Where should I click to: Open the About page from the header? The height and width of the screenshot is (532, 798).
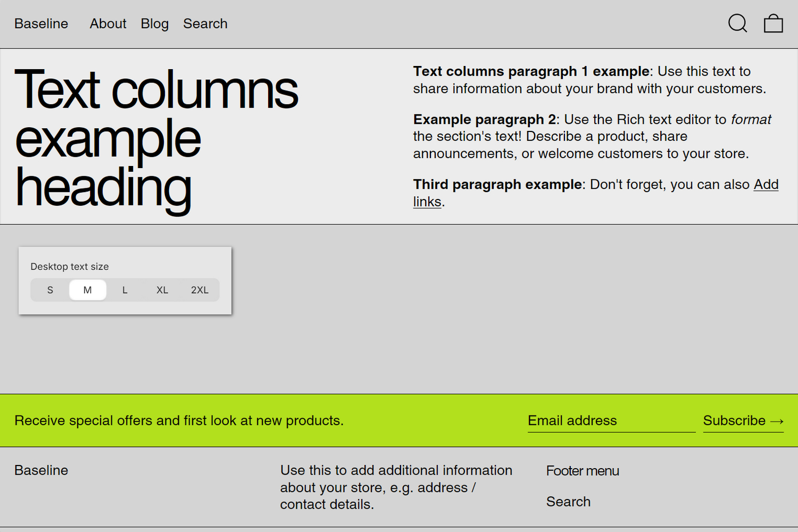coord(108,23)
